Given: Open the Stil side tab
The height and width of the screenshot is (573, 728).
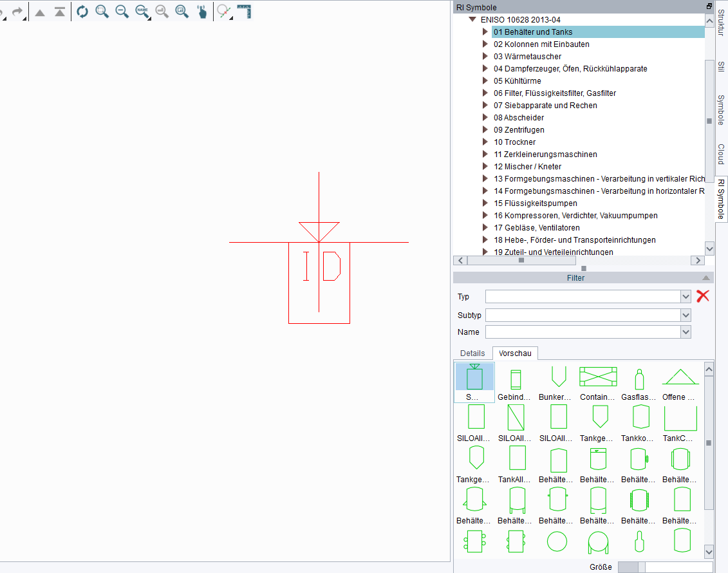Looking at the screenshot, I should pyautogui.click(x=721, y=66).
